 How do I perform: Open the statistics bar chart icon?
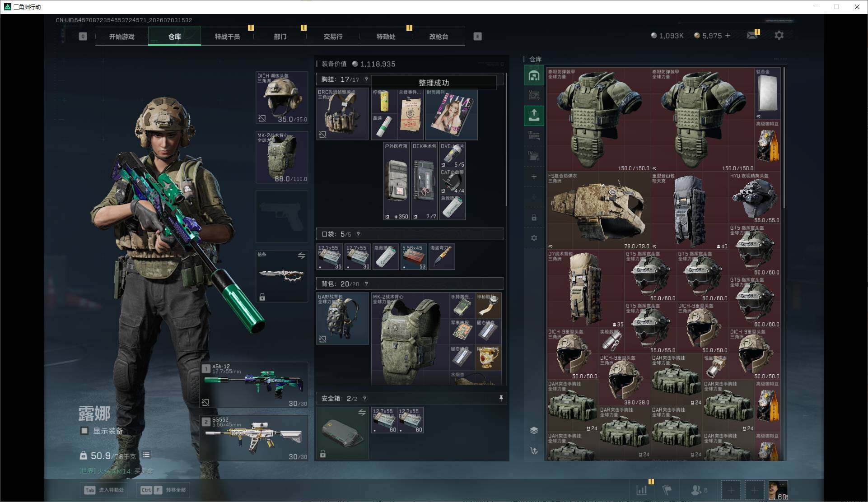(642, 490)
